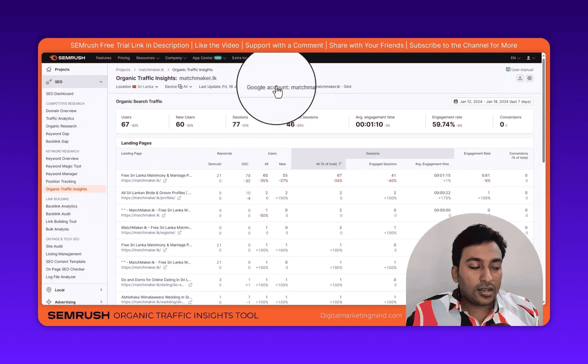Screen dimensions: 588x364
Task: Collapse the SEO section chevron in sidebar
Action: 101,82
